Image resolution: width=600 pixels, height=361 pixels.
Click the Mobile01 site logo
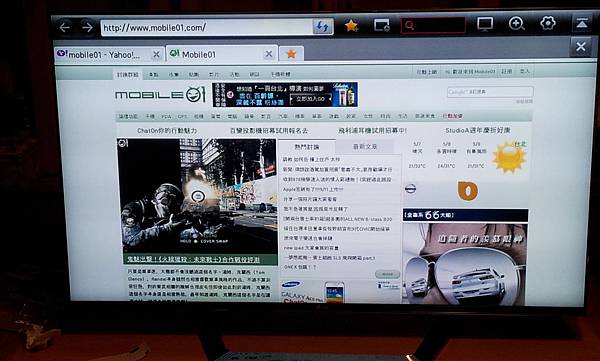click(160, 95)
